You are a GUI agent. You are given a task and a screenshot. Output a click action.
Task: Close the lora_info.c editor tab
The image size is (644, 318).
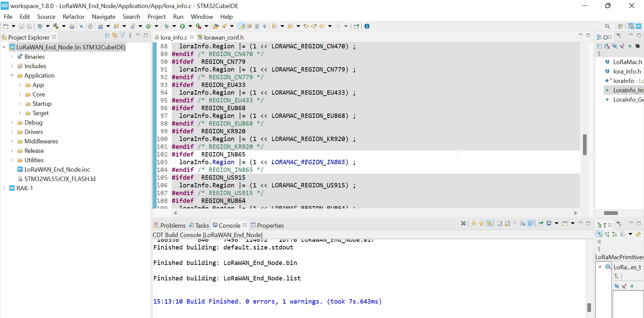(192, 37)
